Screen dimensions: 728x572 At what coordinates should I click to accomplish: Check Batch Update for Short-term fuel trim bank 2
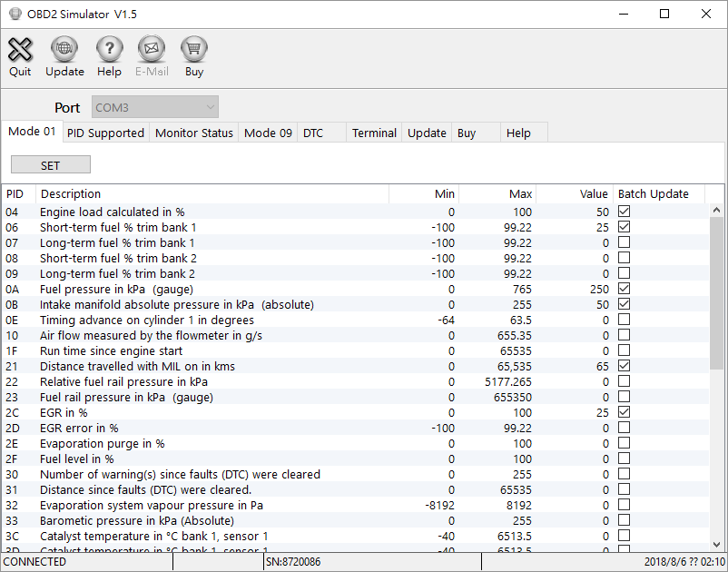point(624,257)
